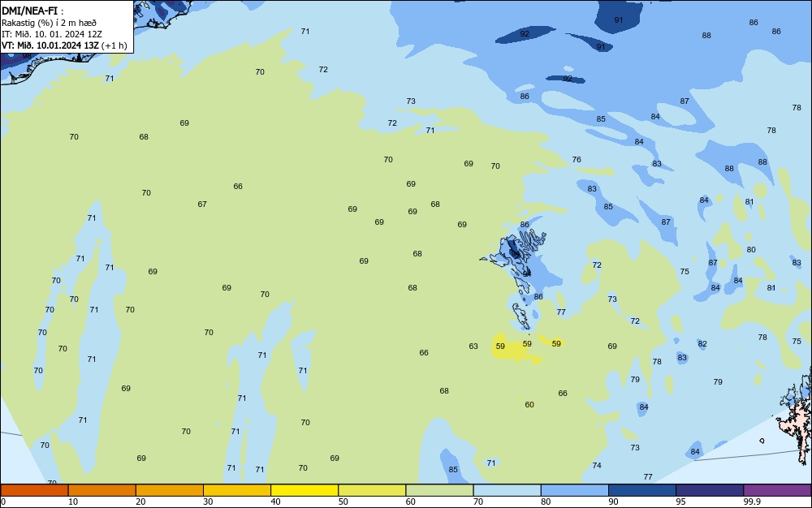
Task: Click the 98 value near the coastline
Action: point(27,56)
